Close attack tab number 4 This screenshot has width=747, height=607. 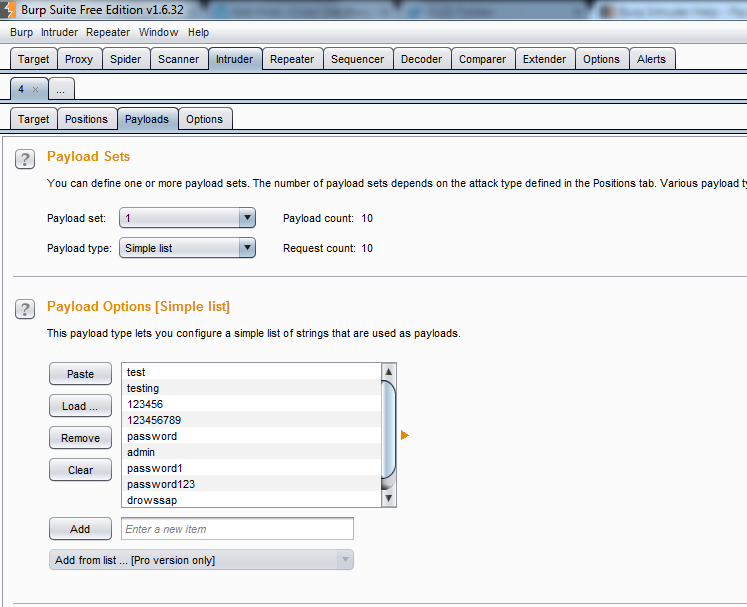tap(35, 89)
